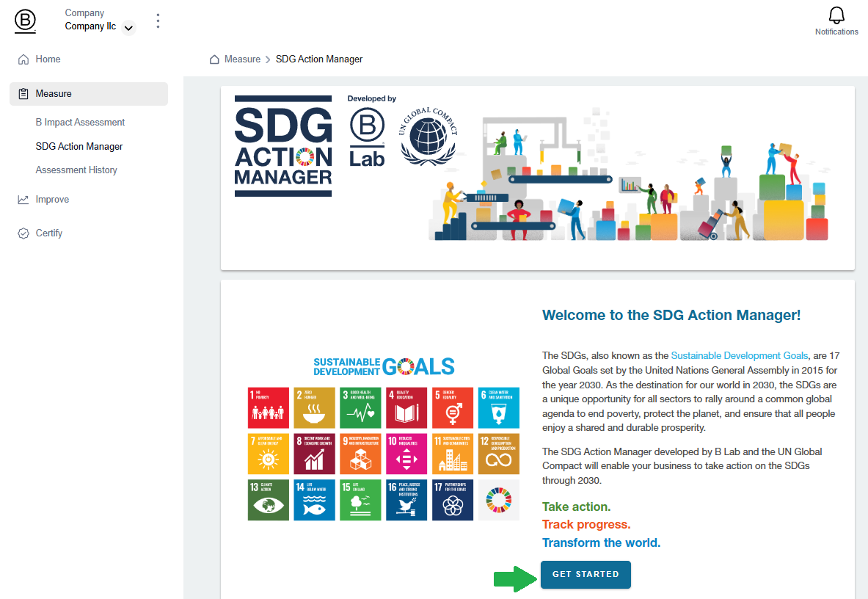Open Assessment History
The image size is (868, 599).
[x=76, y=170]
